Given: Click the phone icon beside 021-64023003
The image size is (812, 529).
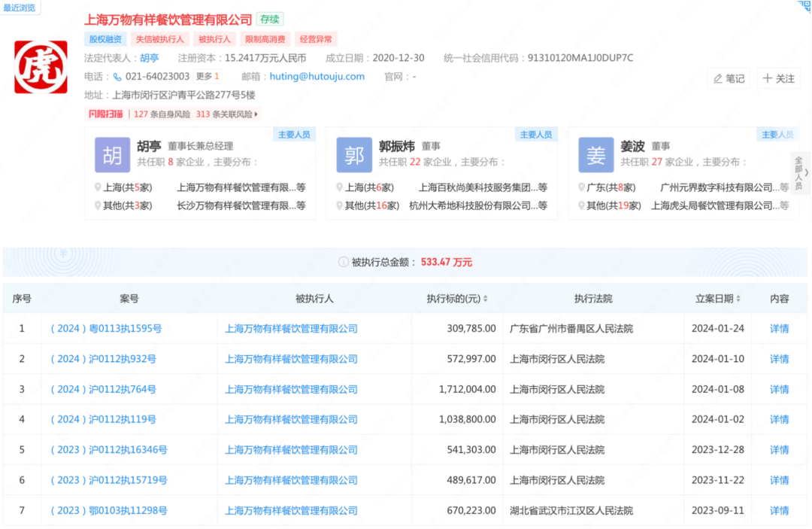Looking at the screenshot, I should coord(117,77).
